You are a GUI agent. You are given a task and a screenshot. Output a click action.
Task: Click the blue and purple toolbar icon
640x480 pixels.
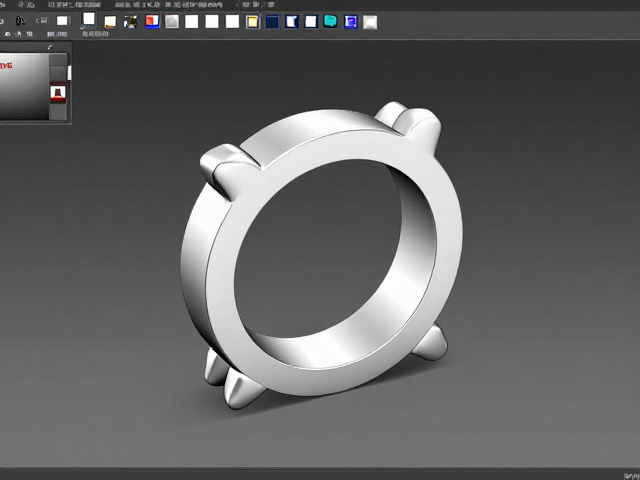coord(351,22)
